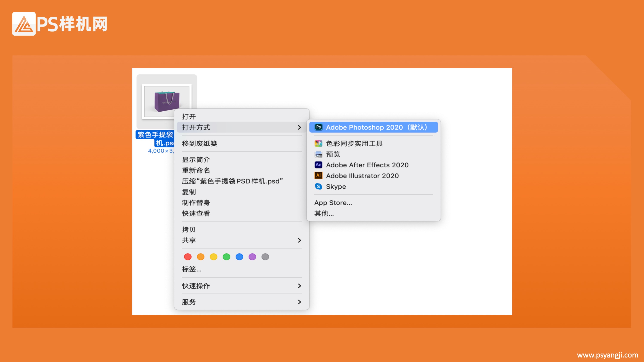Click the PS样机网 title text

click(72, 24)
